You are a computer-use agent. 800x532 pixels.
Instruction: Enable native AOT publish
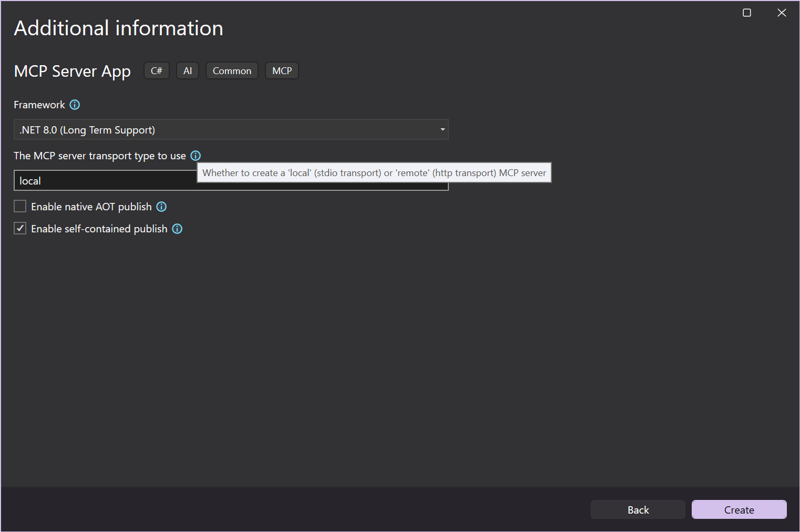pos(20,206)
